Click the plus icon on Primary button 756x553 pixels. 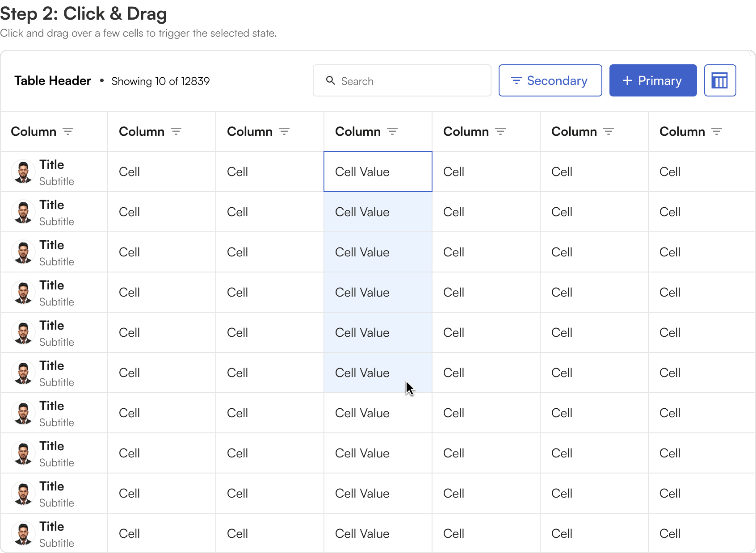tap(627, 80)
